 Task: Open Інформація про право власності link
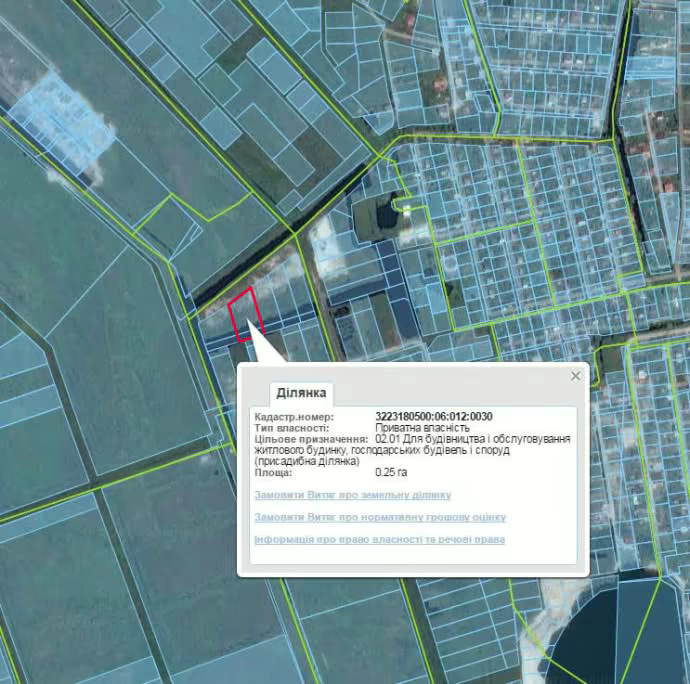pos(380,540)
